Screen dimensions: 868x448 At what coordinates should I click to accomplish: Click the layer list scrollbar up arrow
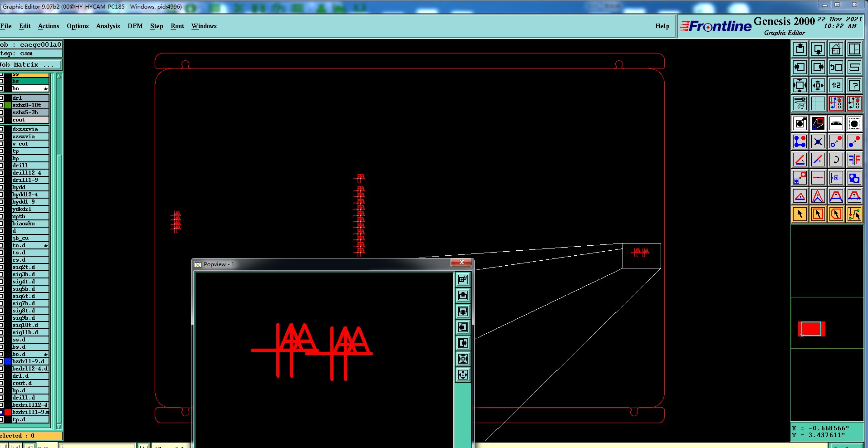pos(59,76)
